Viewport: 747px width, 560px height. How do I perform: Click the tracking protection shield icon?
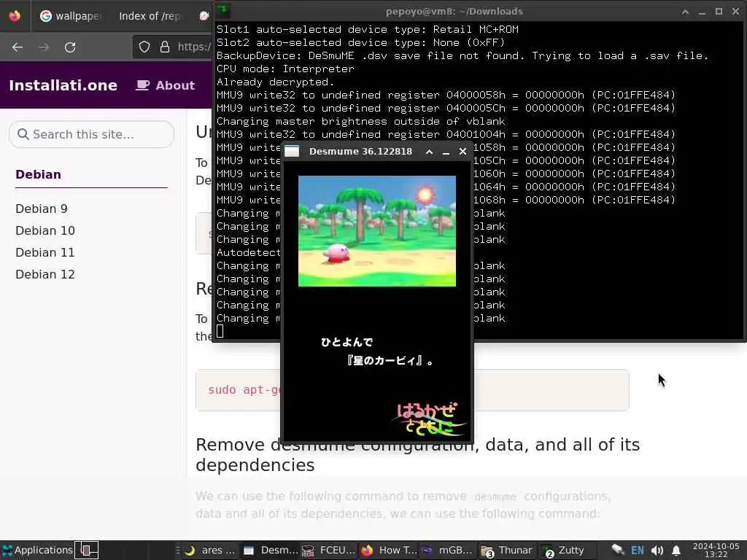coord(144,47)
